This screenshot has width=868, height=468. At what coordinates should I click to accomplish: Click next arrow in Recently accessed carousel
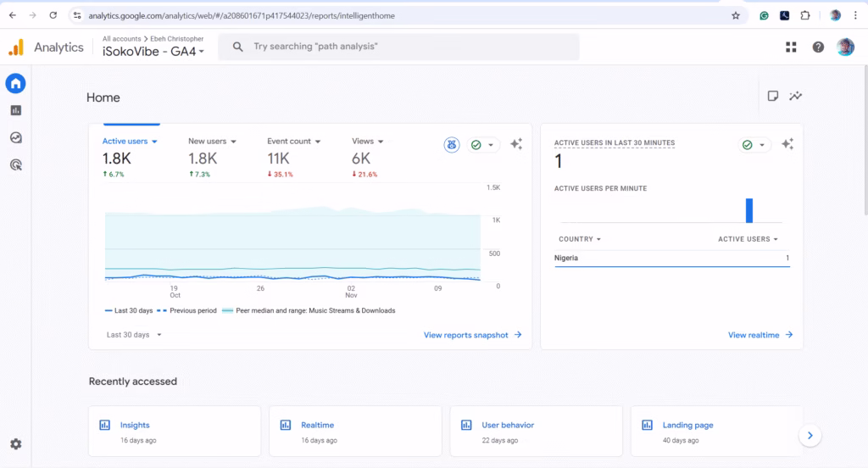[810, 435]
